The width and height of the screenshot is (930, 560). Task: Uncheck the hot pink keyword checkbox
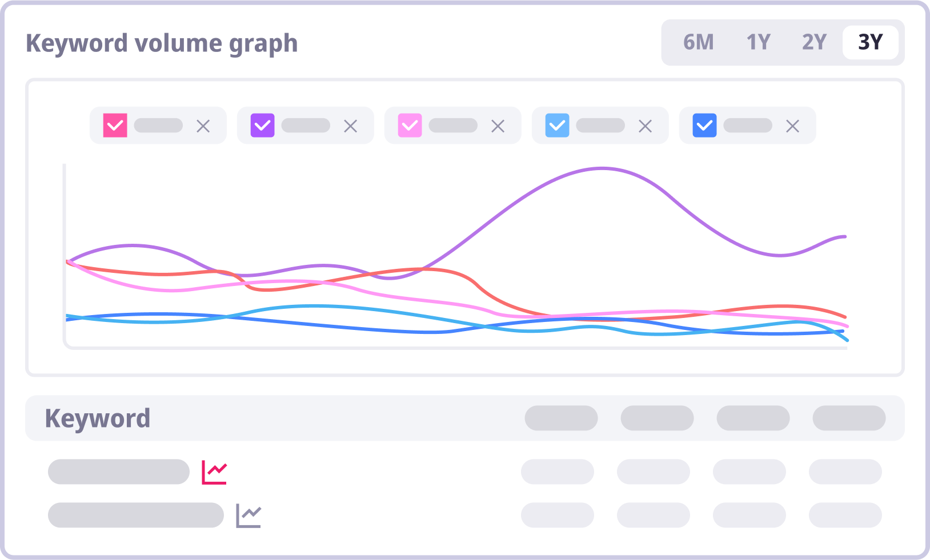(115, 126)
